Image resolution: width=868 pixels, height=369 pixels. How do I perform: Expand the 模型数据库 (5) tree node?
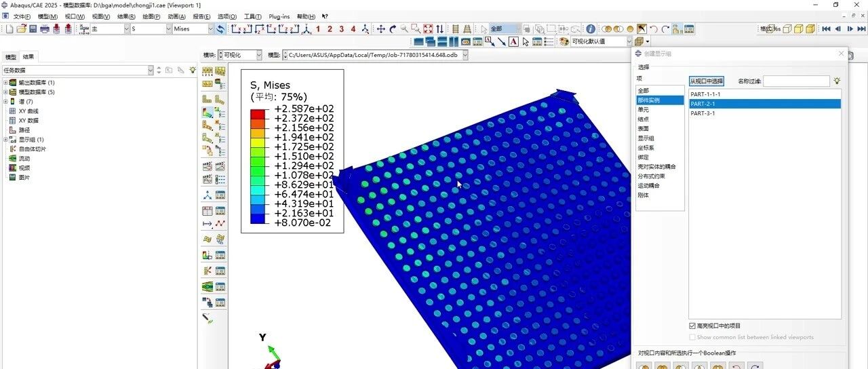click(5, 92)
